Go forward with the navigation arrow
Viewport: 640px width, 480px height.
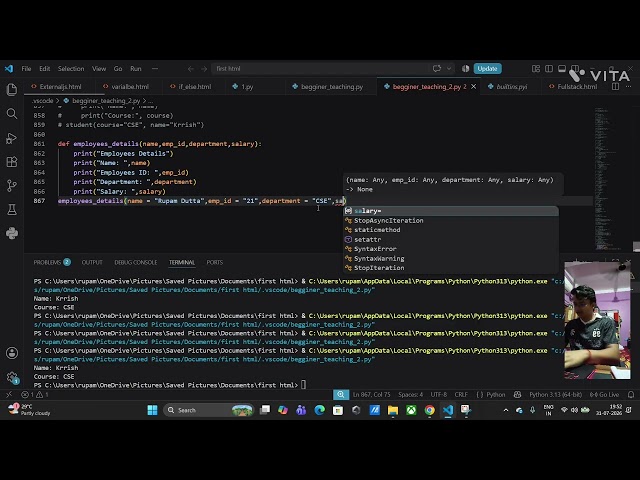[x=204, y=69]
